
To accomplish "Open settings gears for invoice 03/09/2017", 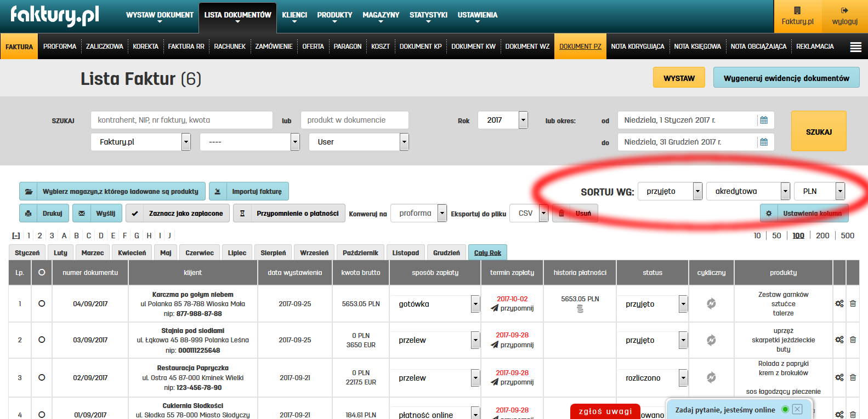I will click(x=839, y=340).
